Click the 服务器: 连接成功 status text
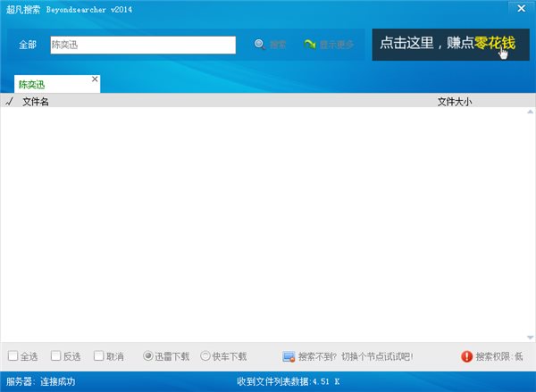Viewport: 536px width, 392px height. [41, 381]
